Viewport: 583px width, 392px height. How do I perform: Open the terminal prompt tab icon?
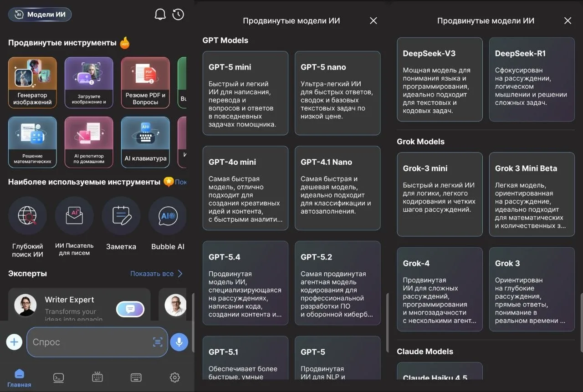click(58, 377)
